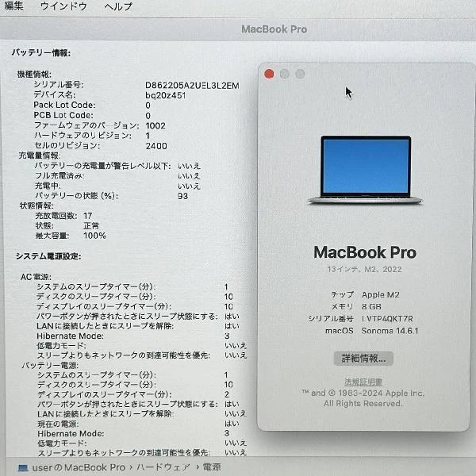Click the 充電中 row label
The width and height of the screenshot is (476, 476).
pos(48,186)
